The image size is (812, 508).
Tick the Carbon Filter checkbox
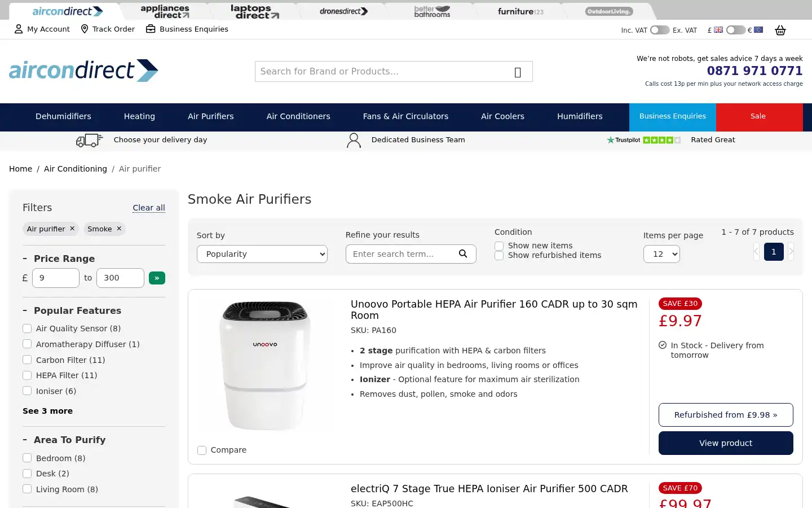27,360
